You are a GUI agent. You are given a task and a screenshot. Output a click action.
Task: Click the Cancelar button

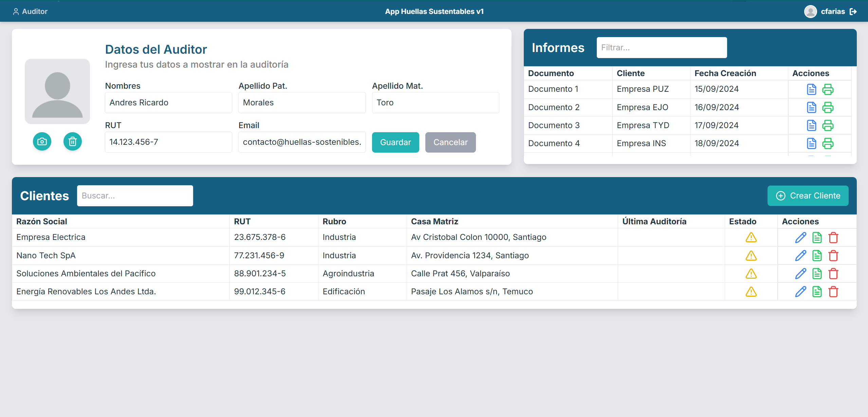click(450, 142)
